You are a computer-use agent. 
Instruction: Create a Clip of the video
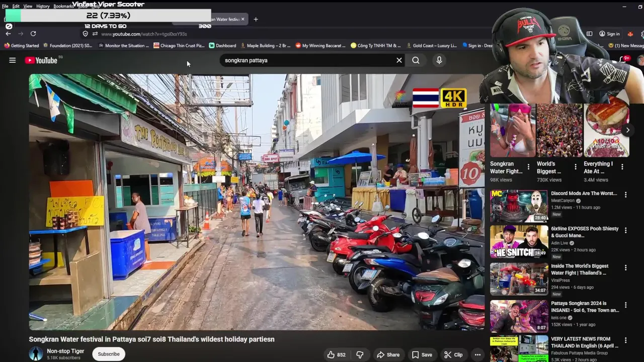453,354
